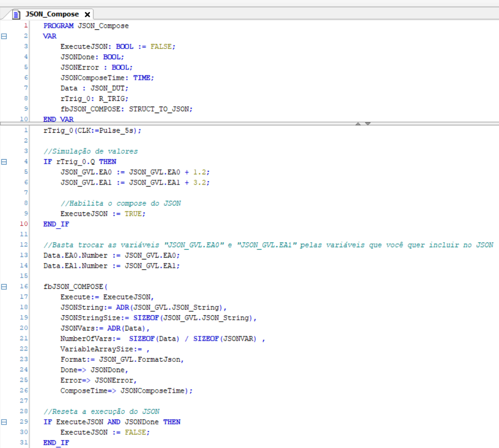Screen dimensions: 499x448
Task: Collapse the fbJSON_COMPOSE call block
Action: point(4,286)
